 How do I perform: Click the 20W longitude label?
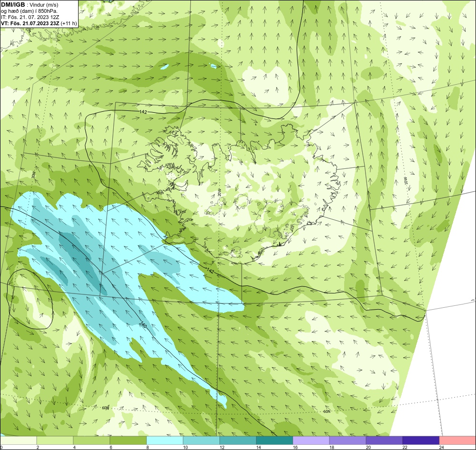220,192
